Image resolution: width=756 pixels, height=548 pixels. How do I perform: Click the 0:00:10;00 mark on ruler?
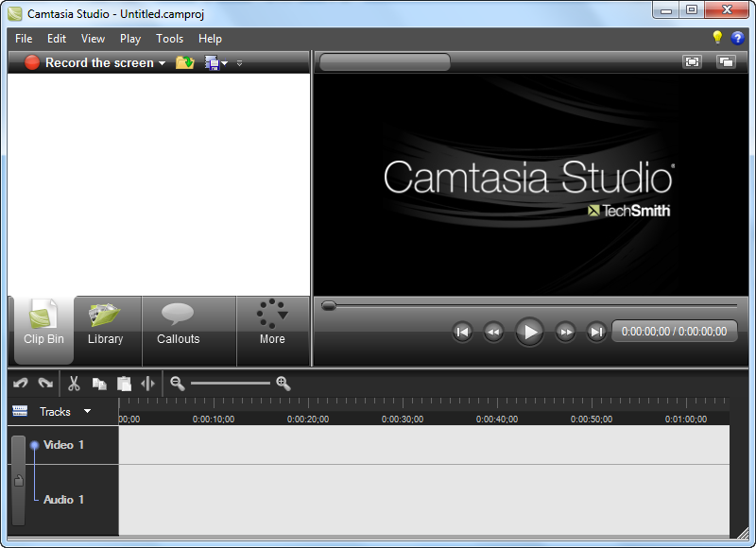[x=214, y=420]
